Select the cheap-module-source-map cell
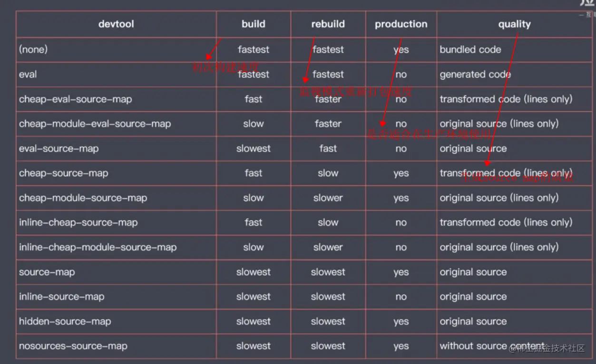Viewport: 596px width, 364px height. tap(83, 198)
